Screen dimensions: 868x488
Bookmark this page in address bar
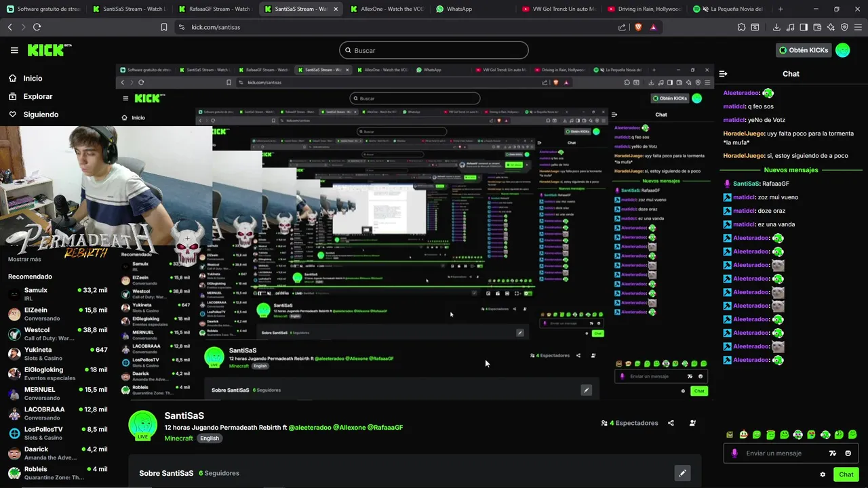pos(164,27)
